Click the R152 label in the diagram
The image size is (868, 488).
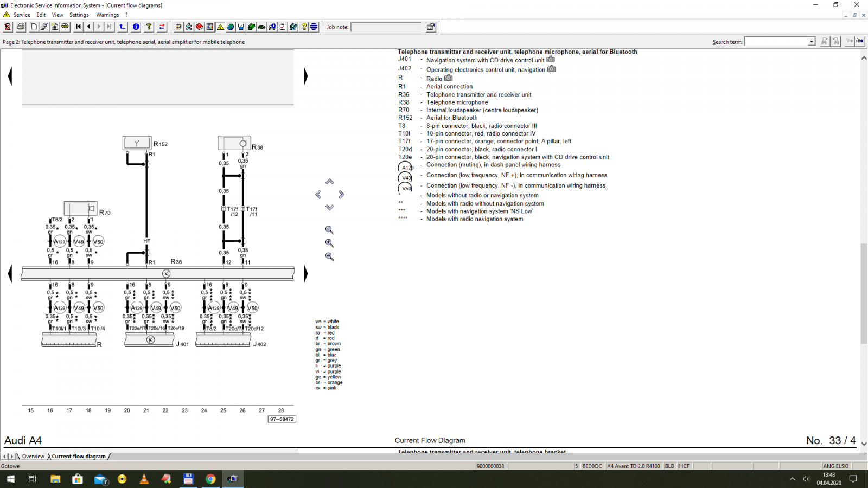(161, 144)
